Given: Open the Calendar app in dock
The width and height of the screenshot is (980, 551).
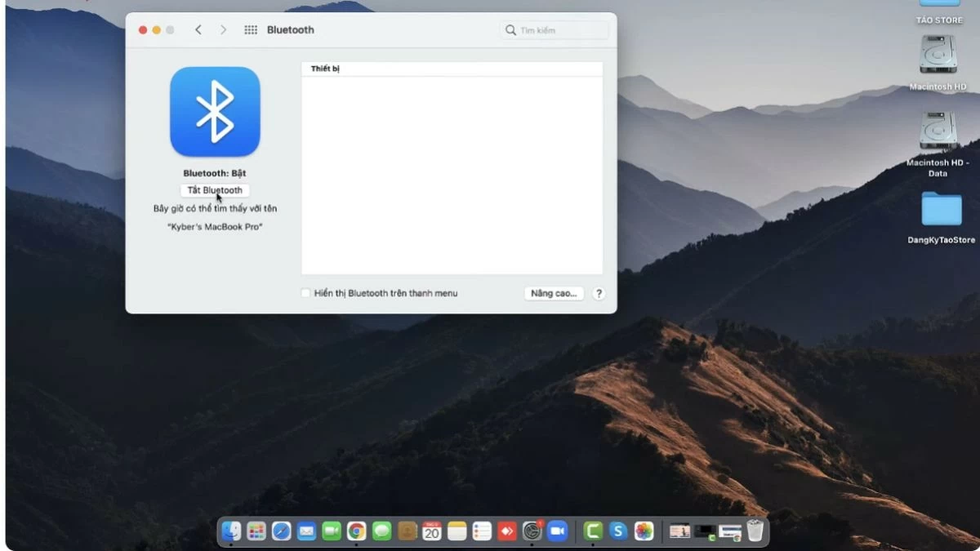Looking at the screenshot, I should pyautogui.click(x=431, y=531).
